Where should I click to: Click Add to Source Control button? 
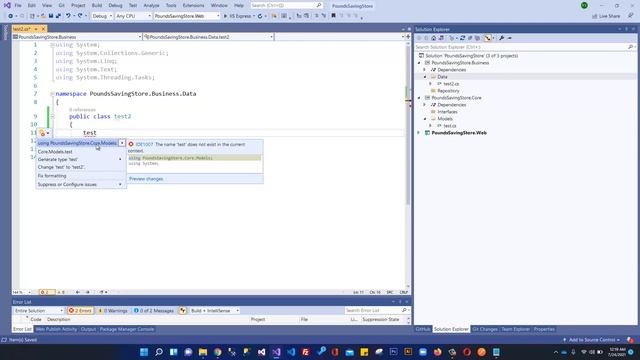pyautogui.click(x=591, y=340)
